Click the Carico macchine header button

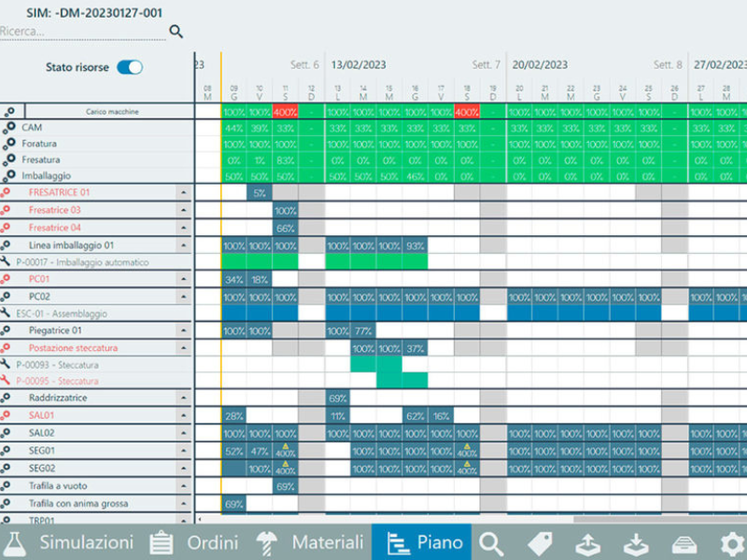[x=112, y=111]
